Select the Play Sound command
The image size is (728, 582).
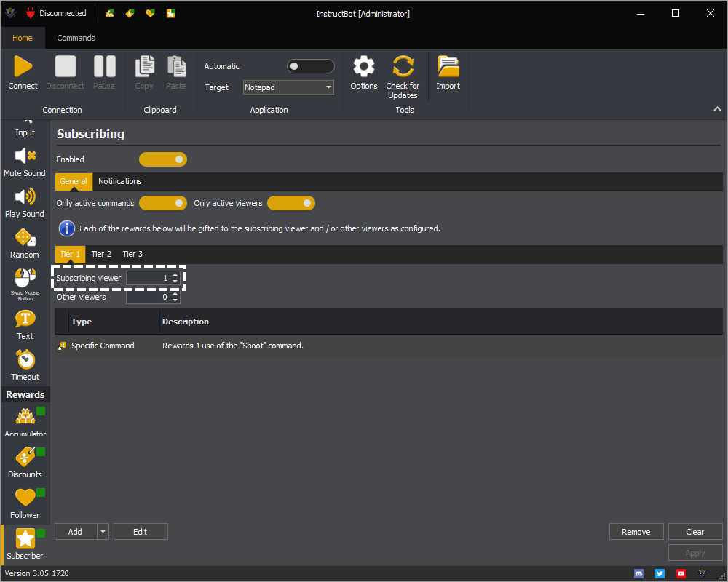click(x=25, y=203)
